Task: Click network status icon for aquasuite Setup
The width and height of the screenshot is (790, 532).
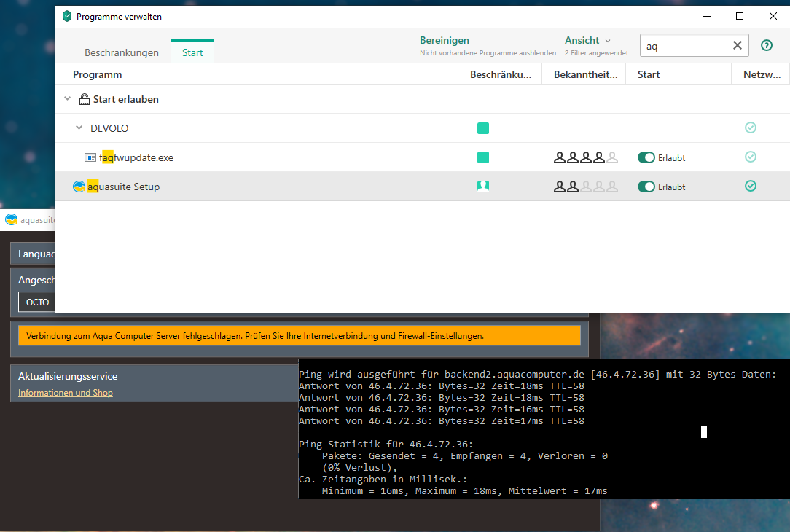Action: pos(750,187)
